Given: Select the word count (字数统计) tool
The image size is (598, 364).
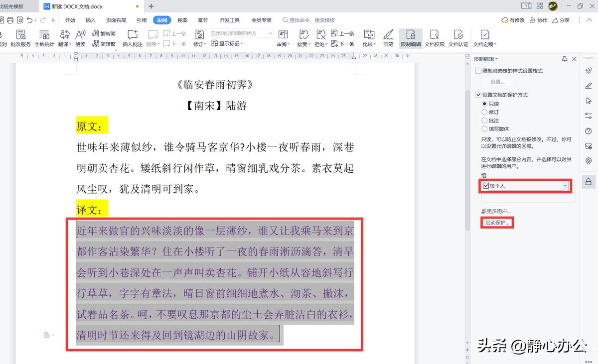Looking at the screenshot, I should (x=44, y=37).
